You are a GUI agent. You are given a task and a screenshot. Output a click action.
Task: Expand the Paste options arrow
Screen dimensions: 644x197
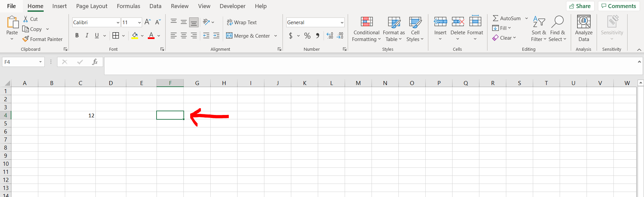click(x=12, y=39)
